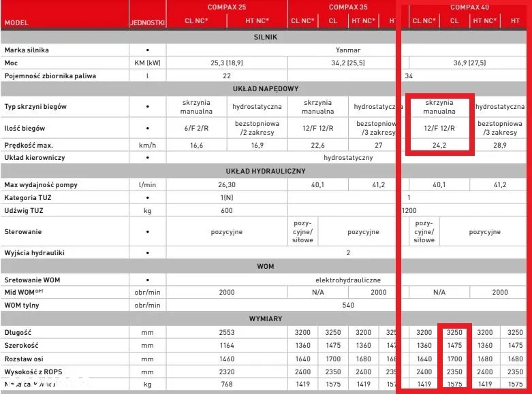Click the WOM section heading
Viewport: 532px width, 394px height.
(x=266, y=267)
